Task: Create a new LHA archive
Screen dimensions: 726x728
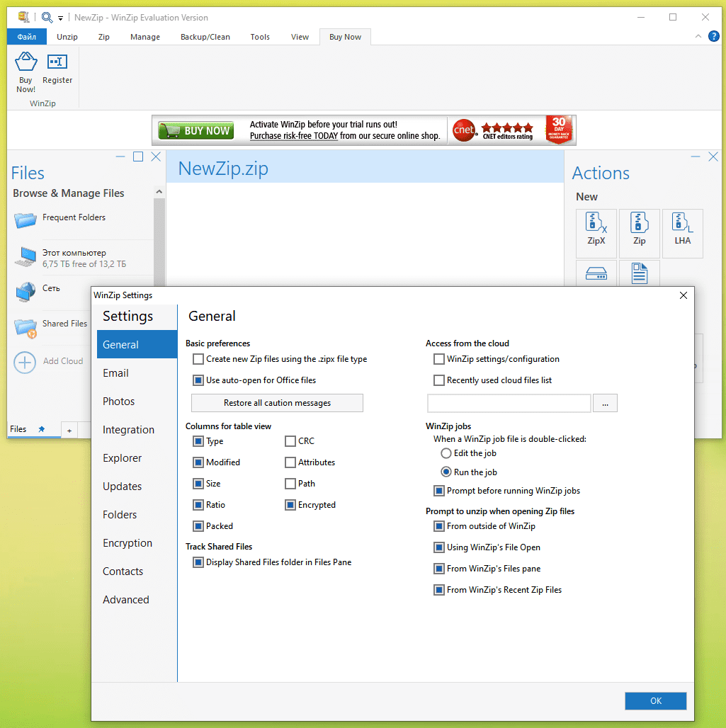Action: [682, 233]
